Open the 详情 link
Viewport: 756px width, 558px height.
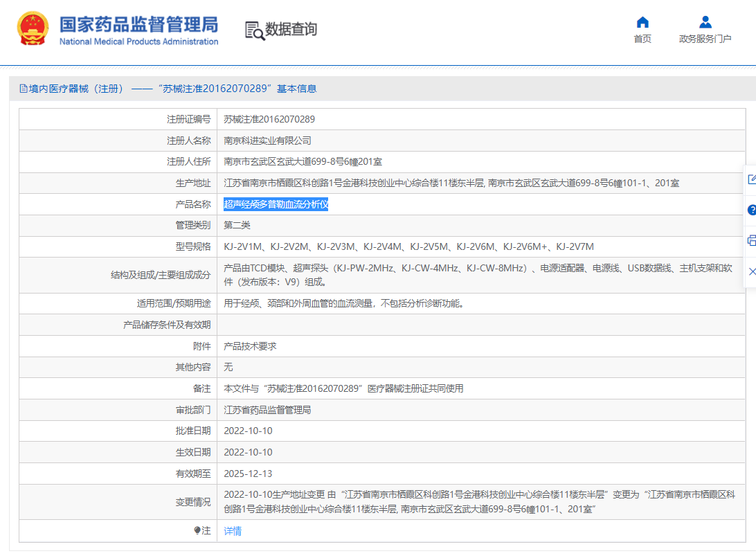pos(233,531)
